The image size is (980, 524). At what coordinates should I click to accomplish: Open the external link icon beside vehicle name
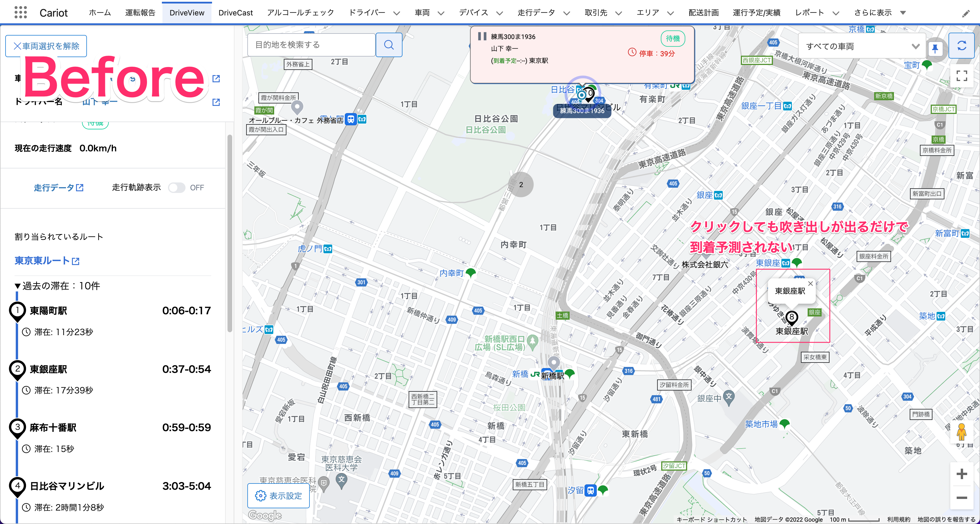(x=216, y=78)
